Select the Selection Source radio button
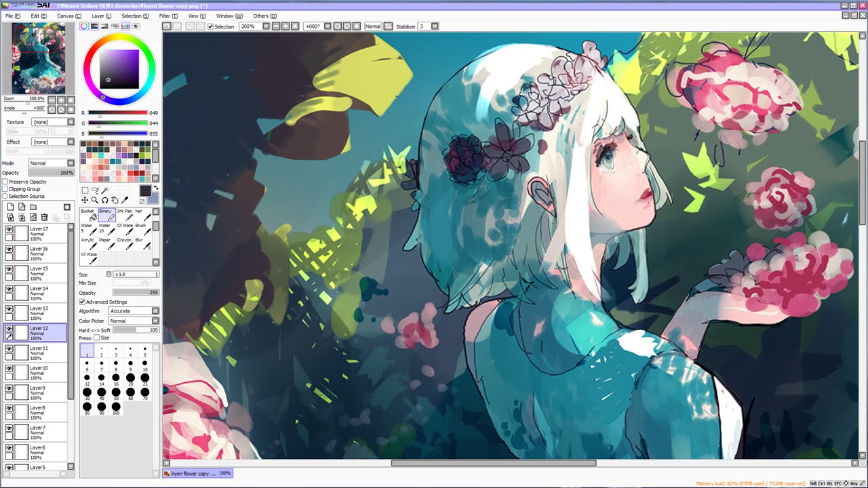The width and height of the screenshot is (868, 488). click(x=5, y=197)
